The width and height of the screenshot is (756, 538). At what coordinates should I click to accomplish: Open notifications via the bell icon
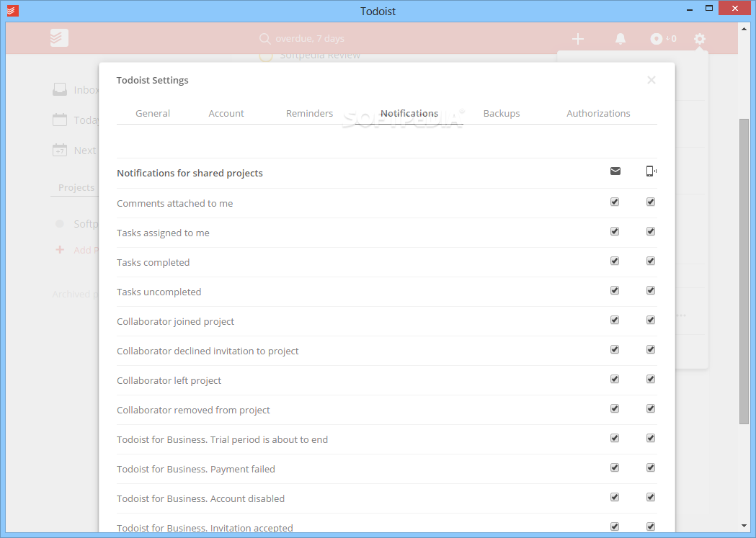(x=621, y=39)
